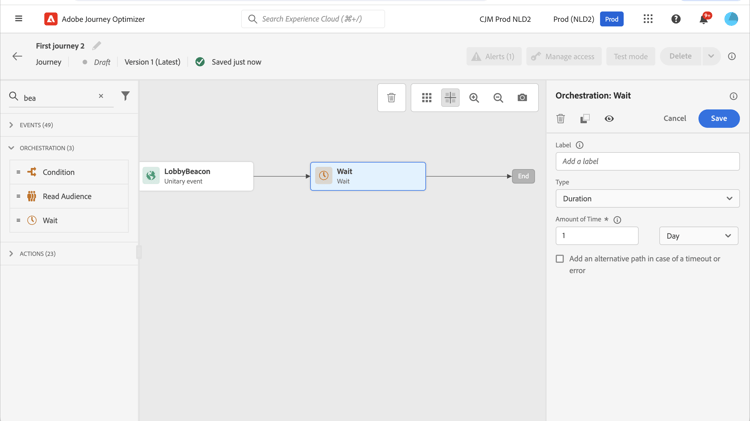Expand the Events section in palette
Image resolution: width=750 pixels, height=421 pixels.
tap(12, 125)
